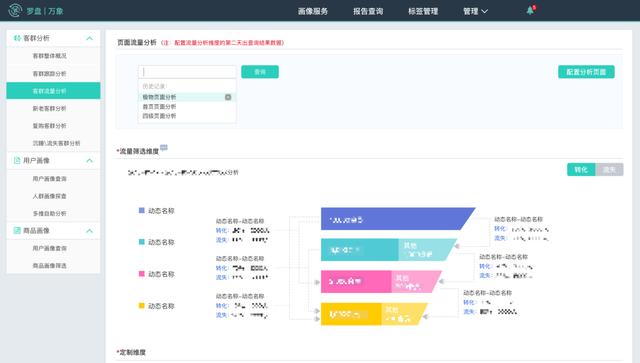Click the arrow icon beside the teal funnel bar
This screenshot has width=640, height=363.
point(457,246)
